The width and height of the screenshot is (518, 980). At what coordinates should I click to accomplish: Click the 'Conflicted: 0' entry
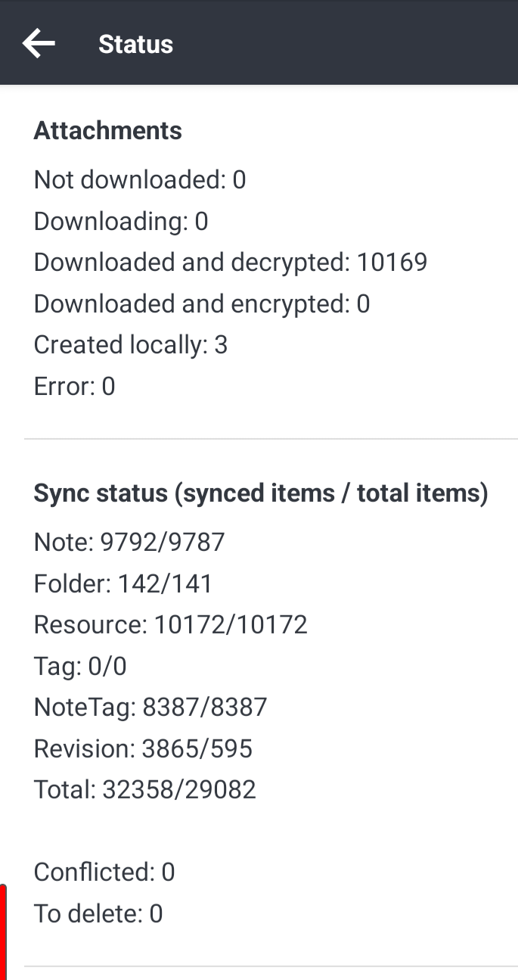[x=104, y=872]
